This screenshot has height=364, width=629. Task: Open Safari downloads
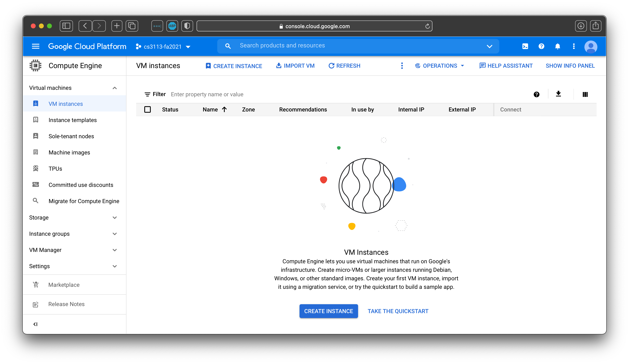click(581, 26)
